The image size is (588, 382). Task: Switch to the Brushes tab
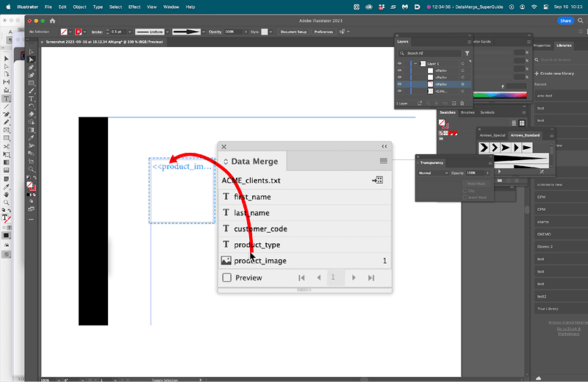[x=467, y=112]
